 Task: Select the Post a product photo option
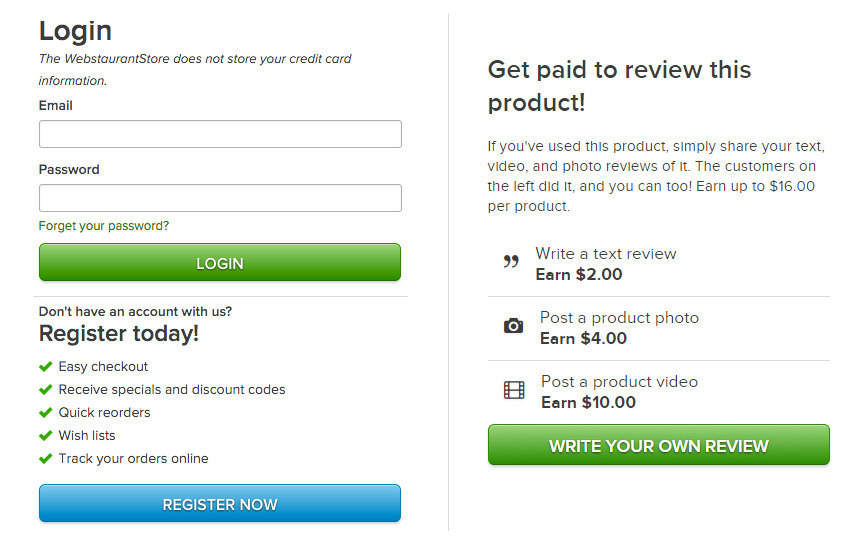pyautogui.click(x=619, y=318)
